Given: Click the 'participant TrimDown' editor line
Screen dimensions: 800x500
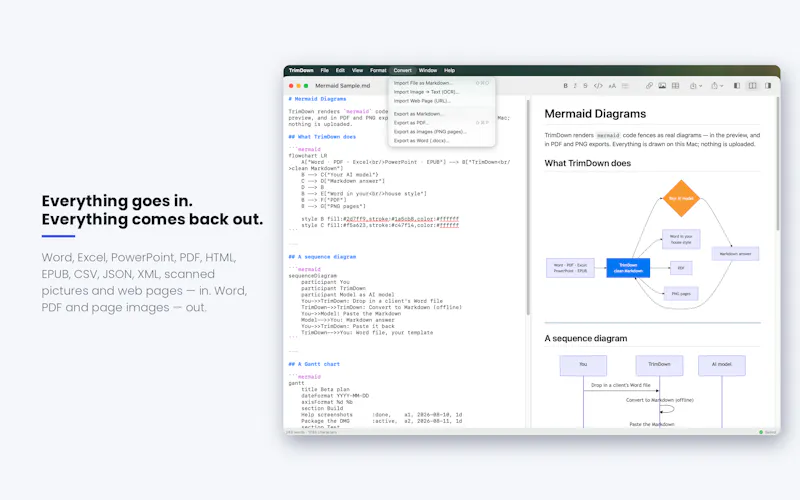Looking at the screenshot, I should point(333,288).
